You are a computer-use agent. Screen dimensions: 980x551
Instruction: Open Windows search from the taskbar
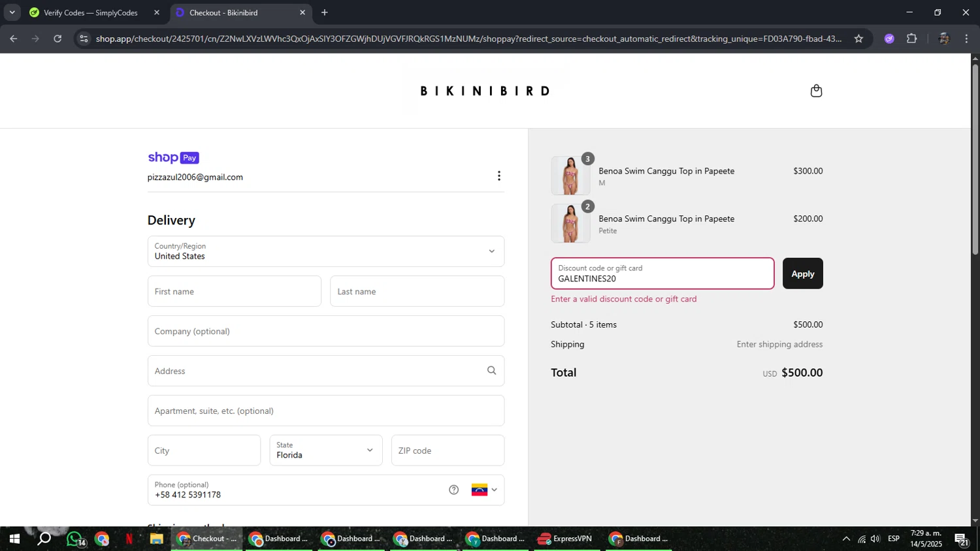44,539
